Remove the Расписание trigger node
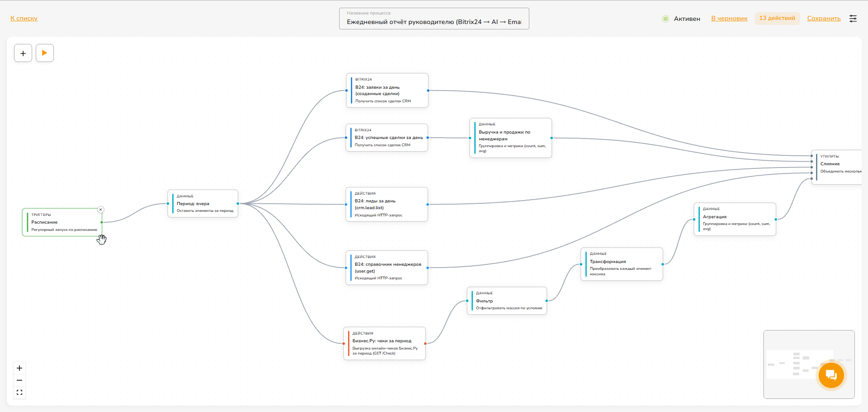The width and height of the screenshot is (868, 412). point(101,210)
